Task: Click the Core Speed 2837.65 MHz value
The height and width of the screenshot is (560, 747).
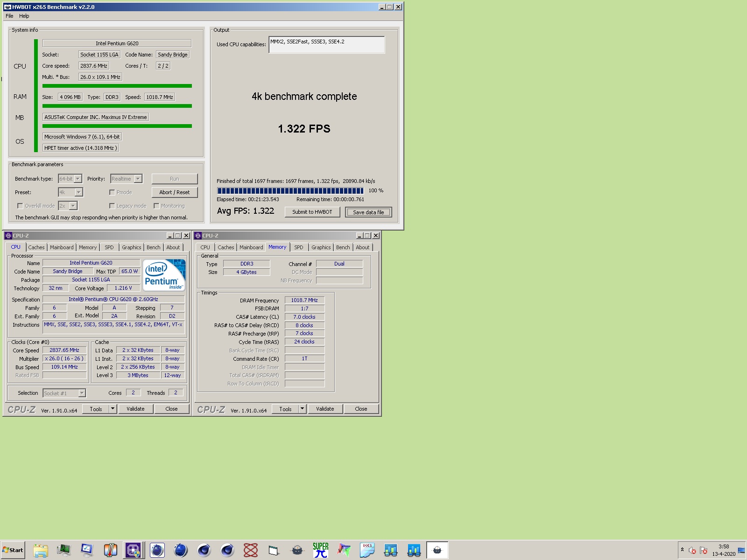Action: tap(64, 350)
